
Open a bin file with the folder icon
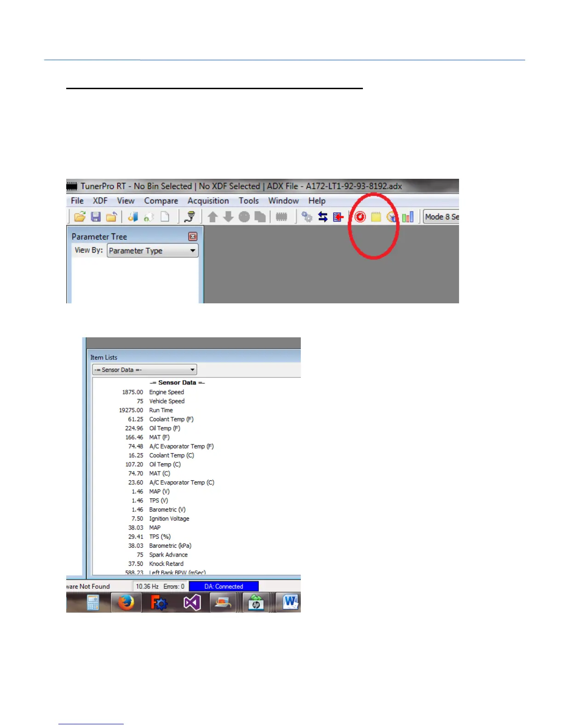pyautogui.click(x=80, y=217)
